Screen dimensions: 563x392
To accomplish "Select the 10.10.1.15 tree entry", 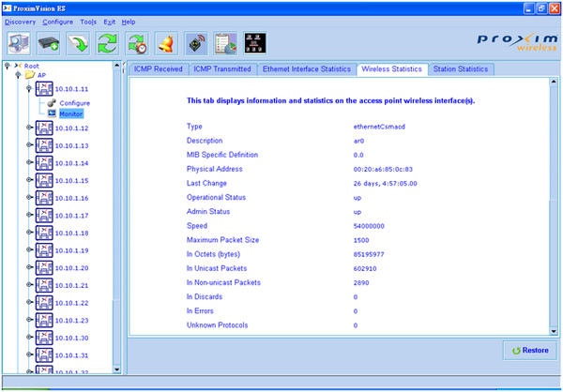I will [x=72, y=181].
